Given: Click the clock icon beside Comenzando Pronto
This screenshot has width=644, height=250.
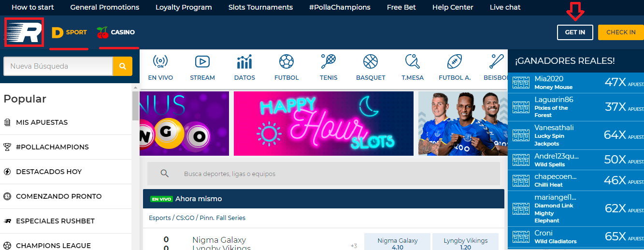Looking at the screenshot, I should point(7,196).
